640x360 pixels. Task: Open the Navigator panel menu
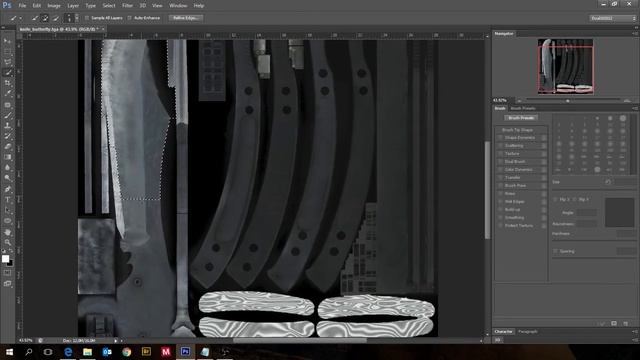click(x=635, y=33)
